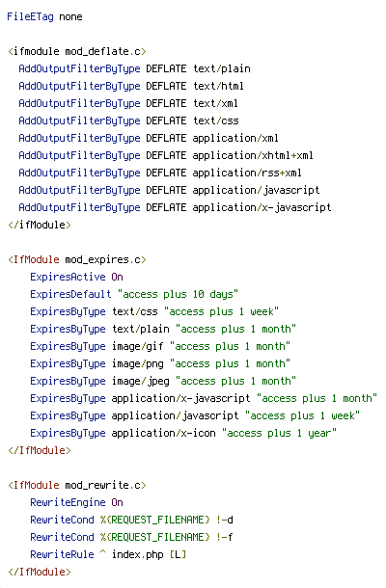Click the RewriteCond line ending in !-d

click(132, 520)
